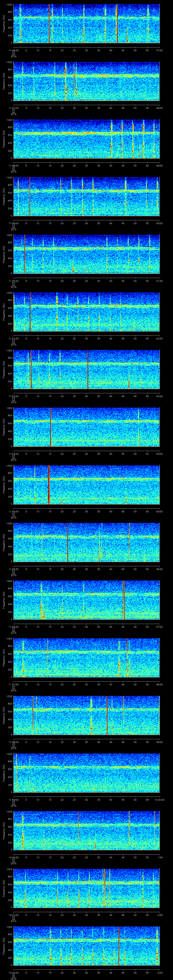Select the spectrogram panel starting at 11:51:00
Image resolution: width=173 pixels, height=980 pixels.
click(86, 312)
